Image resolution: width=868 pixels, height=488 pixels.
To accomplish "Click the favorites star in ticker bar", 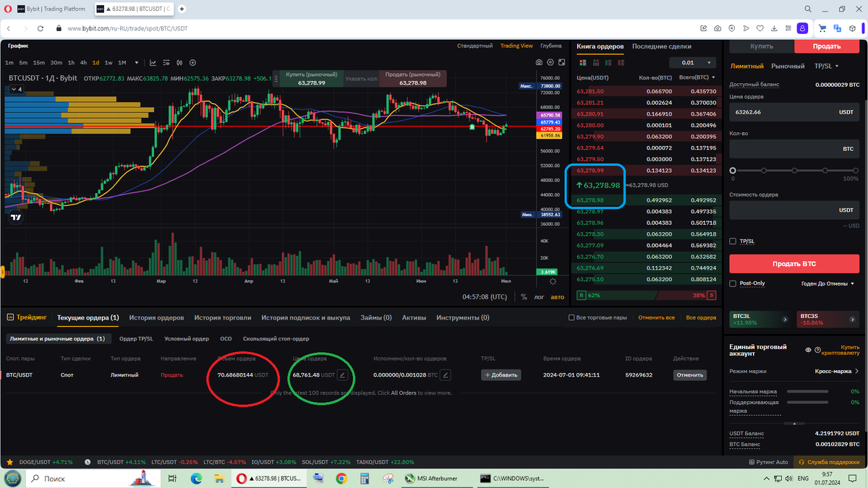I will click(x=9, y=461).
